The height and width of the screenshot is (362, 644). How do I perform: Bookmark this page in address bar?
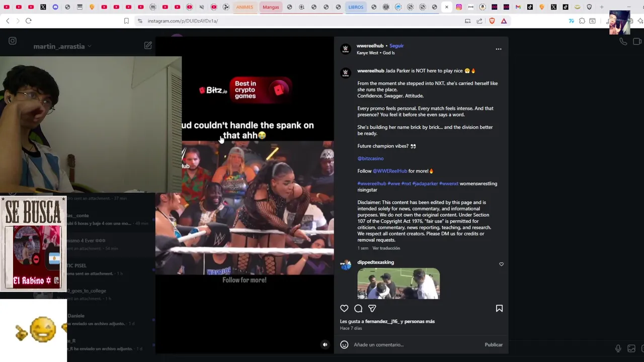point(126,21)
